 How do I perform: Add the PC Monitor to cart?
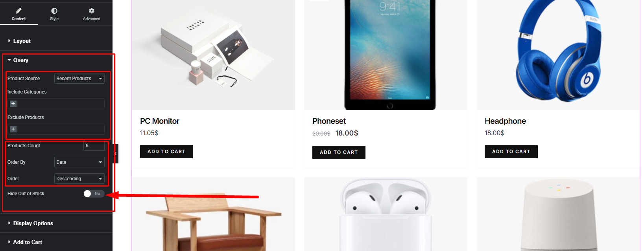pyautogui.click(x=166, y=152)
